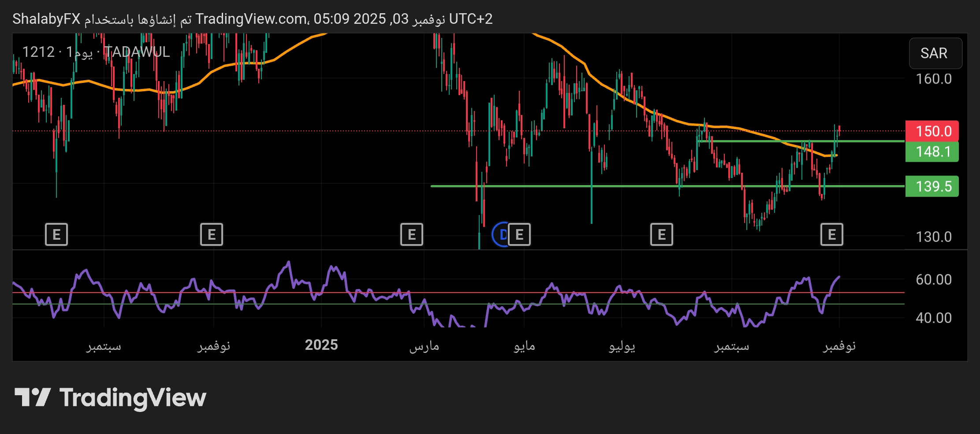Select the green 148.1 price level label
Screen dimensions: 980x434
click(932, 152)
